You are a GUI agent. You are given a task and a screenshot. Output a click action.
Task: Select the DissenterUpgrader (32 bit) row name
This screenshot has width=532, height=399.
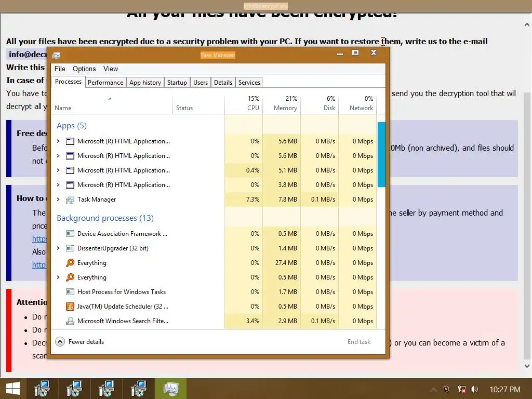(x=113, y=248)
